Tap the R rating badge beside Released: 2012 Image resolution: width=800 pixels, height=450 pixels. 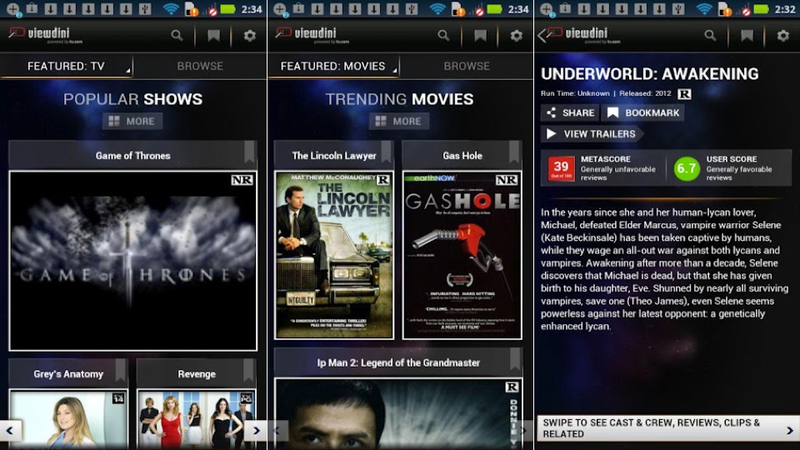(684, 94)
